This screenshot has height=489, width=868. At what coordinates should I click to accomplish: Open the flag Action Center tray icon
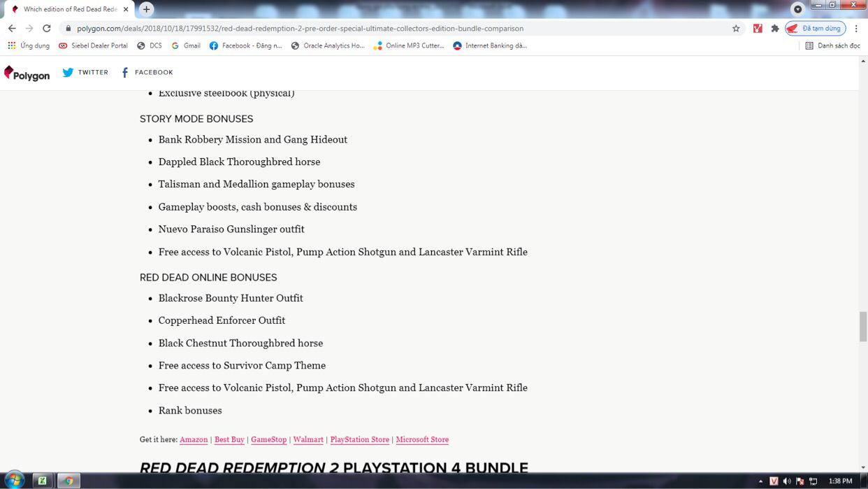tap(800, 481)
